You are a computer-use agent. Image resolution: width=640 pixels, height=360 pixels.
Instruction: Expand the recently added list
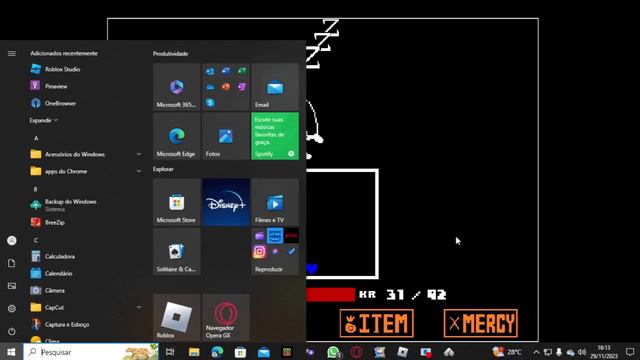[43, 120]
